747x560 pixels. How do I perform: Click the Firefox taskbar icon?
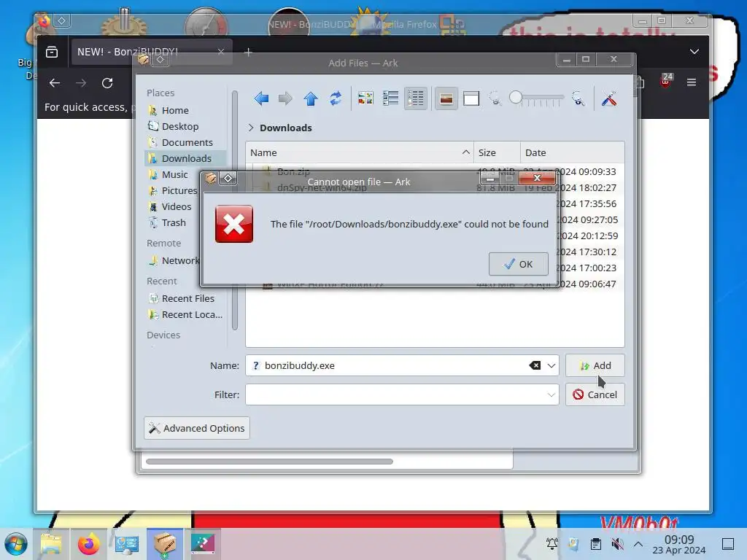pyautogui.click(x=88, y=544)
